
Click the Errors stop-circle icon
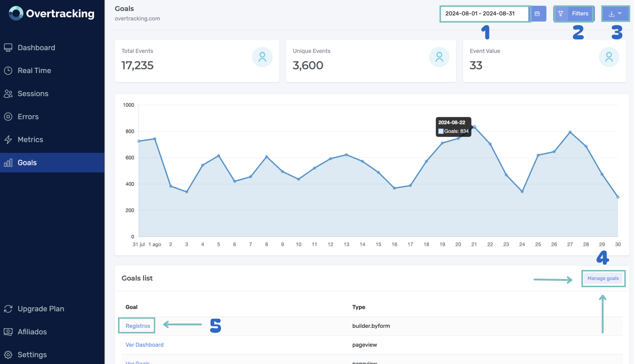click(8, 116)
